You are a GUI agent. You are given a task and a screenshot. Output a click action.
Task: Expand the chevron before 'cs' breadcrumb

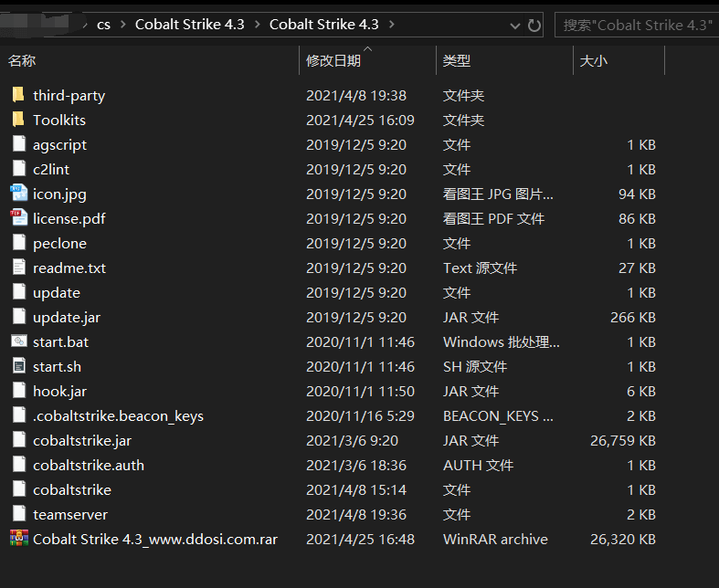[85, 25]
